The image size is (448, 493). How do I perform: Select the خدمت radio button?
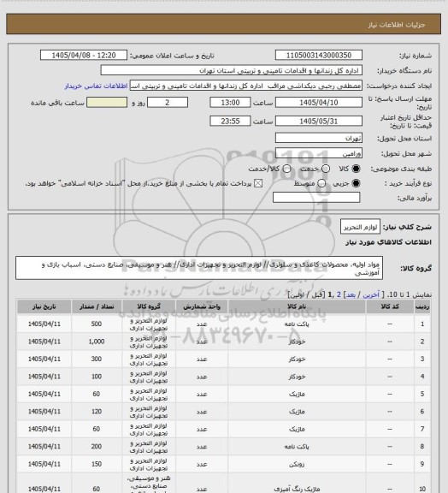click(326, 169)
